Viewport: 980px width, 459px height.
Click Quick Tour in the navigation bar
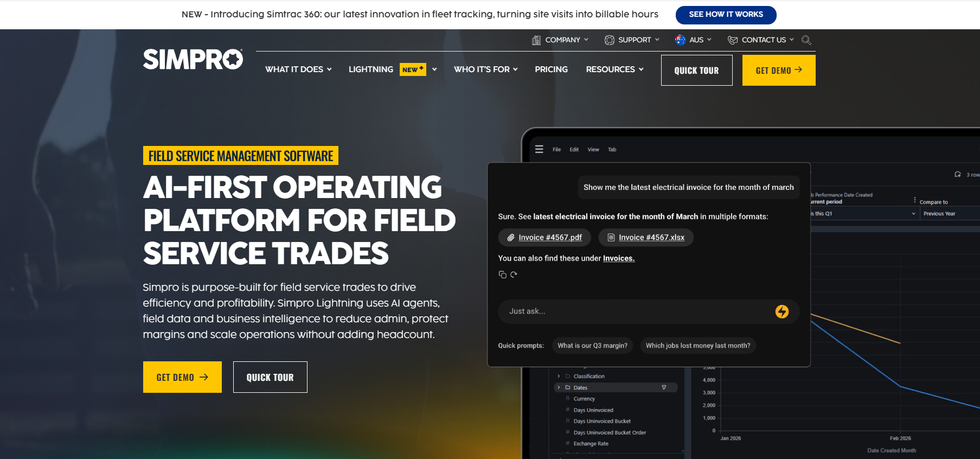[x=696, y=70]
